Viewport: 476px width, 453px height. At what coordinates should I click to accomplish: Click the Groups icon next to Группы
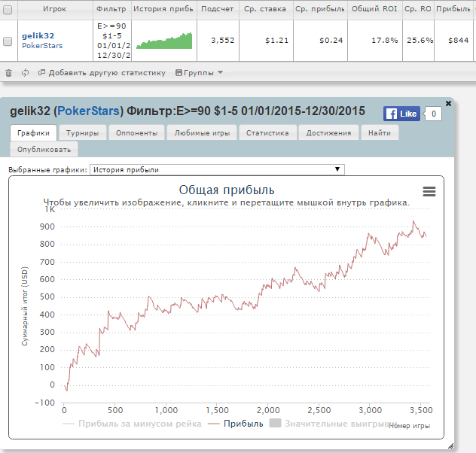point(178,73)
